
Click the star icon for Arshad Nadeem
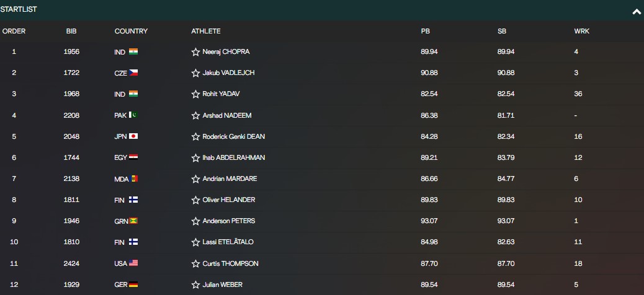click(x=195, y=116)
